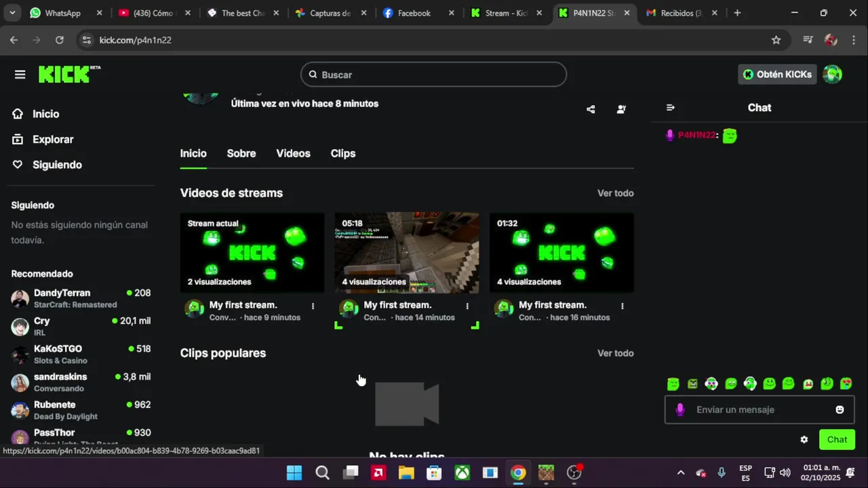Open taskbar clock and date
Screen dimensions: 868x488
coord(821,472)
